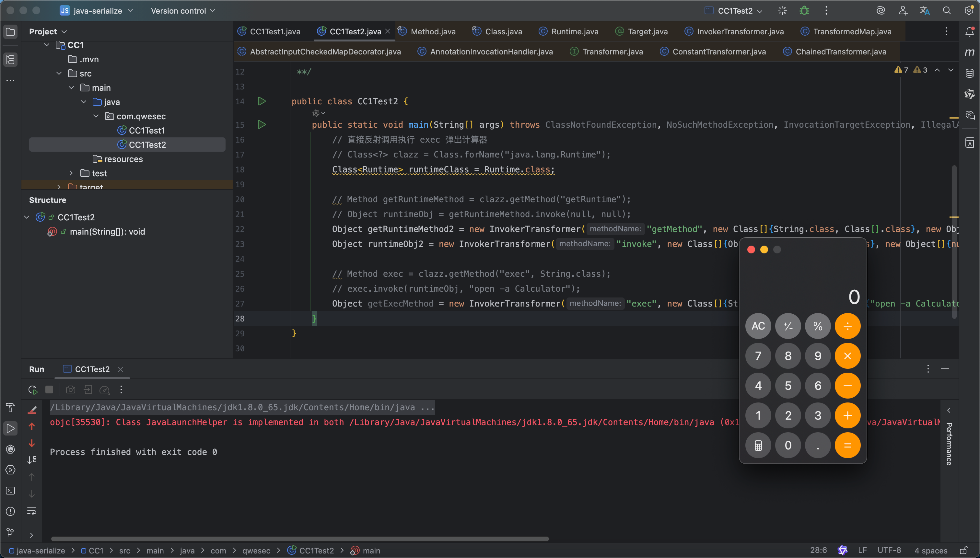The image size is (980, 558).
Task: Toggle soft-wrap in Run console
Action: [32, 511]
